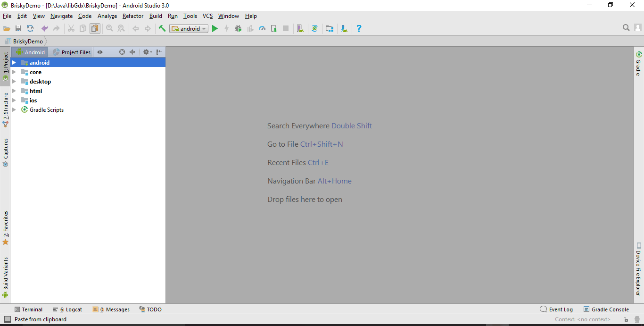
Task: Open the Navigate menu
Action: coord(62,16)
